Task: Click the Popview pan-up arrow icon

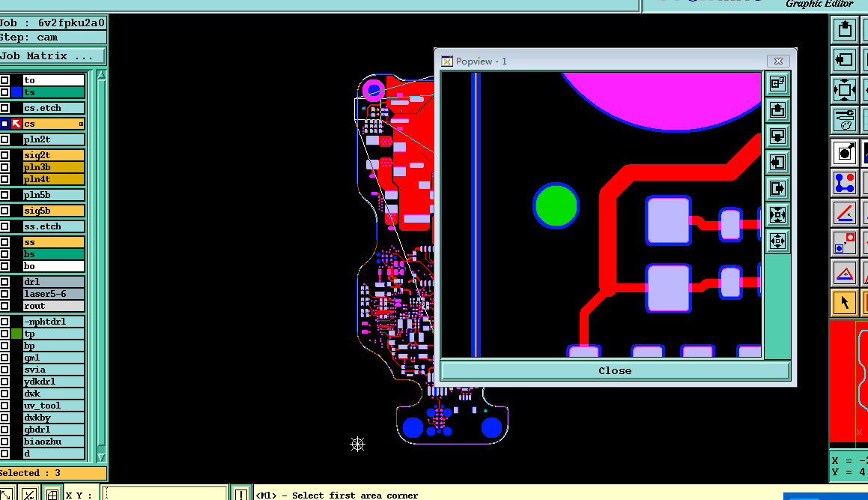Action: pos(777,109)
